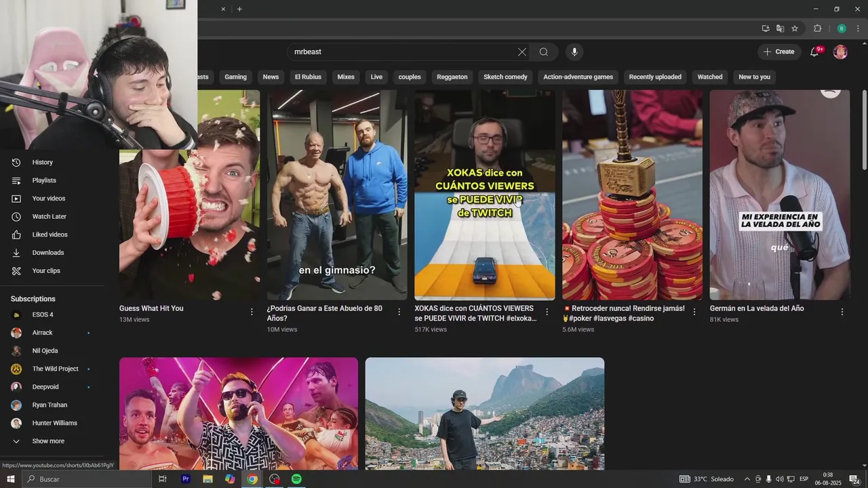Open Chrome three-dot menu
868x488 pixels.
(858, 28)
